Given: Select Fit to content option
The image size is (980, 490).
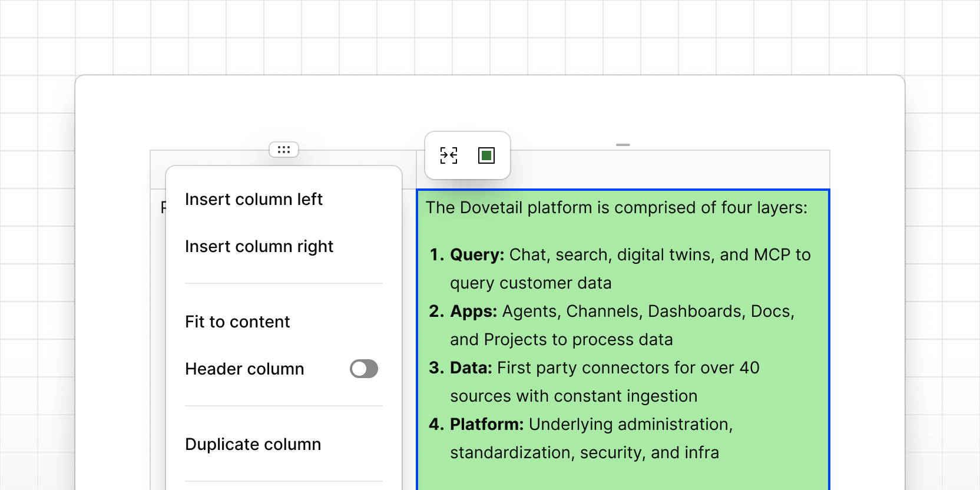Looking at the screenshot, I should [237, 322].
